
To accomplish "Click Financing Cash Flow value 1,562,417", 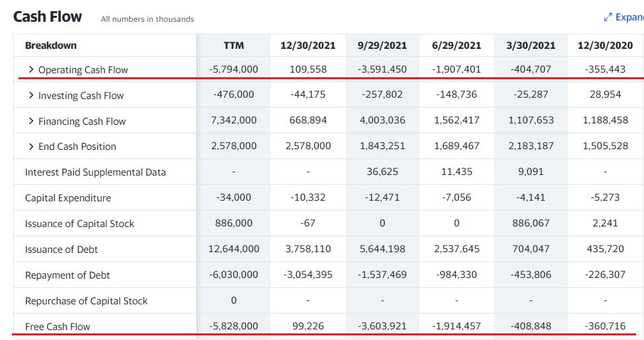I will coord(456,120).
